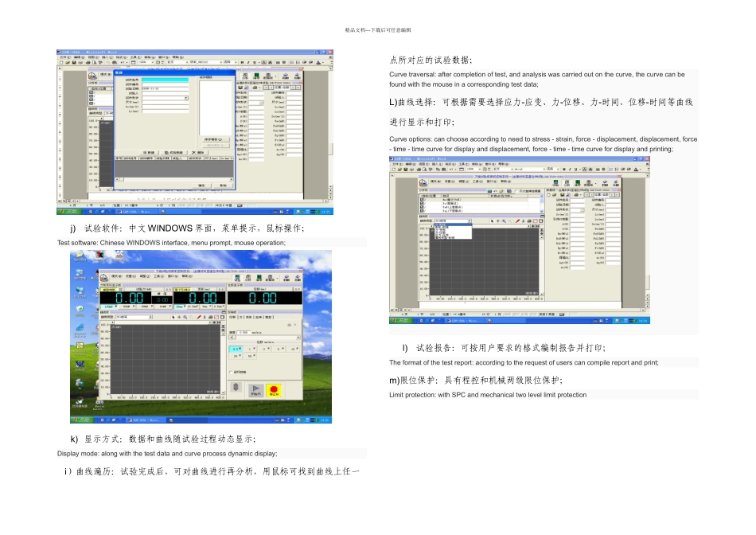The width and height of the screenshot is (756, 535).
Task: Click speed value input field in desktop screenshot
Action: (244, 333)
